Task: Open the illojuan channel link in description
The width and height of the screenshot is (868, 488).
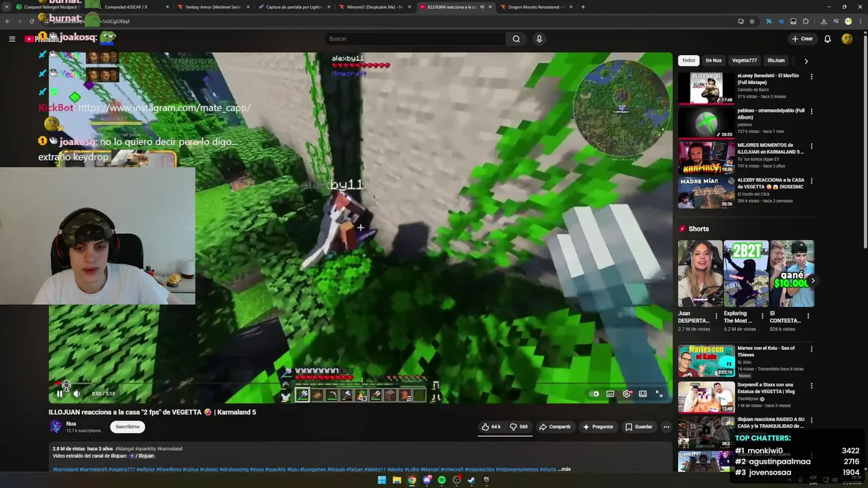Action: coord(143,456)
